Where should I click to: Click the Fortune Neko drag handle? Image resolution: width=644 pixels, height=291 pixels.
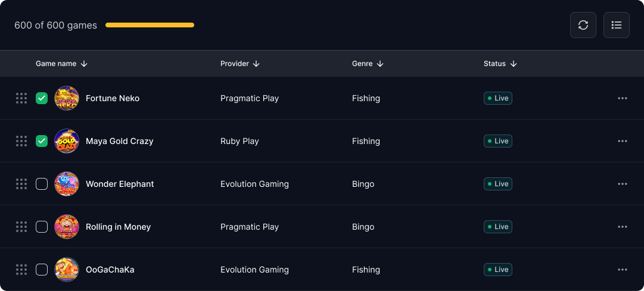click(x=21, y=98)
